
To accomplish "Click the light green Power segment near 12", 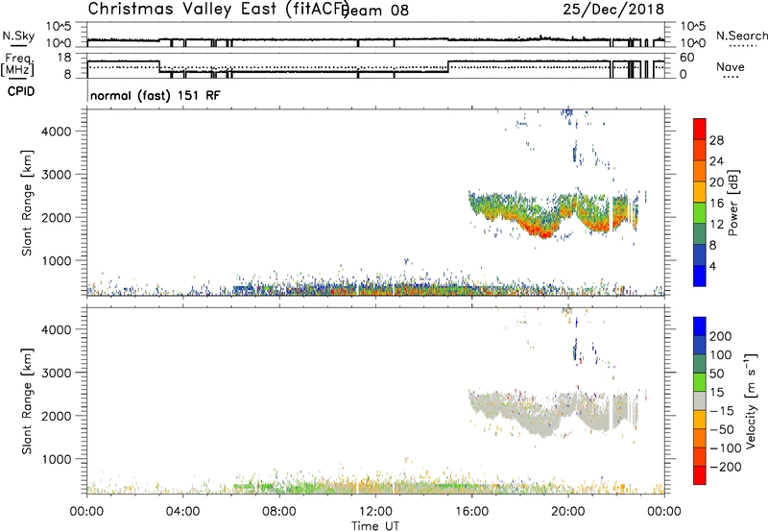I will pos(700,213).
